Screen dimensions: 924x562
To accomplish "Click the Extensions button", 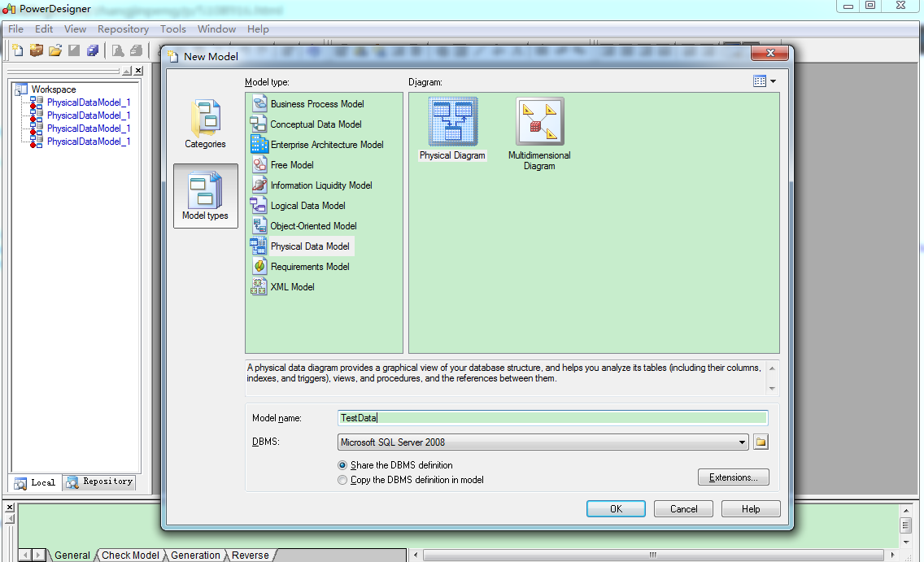I will pyautogui.click(x=733, y=477).
